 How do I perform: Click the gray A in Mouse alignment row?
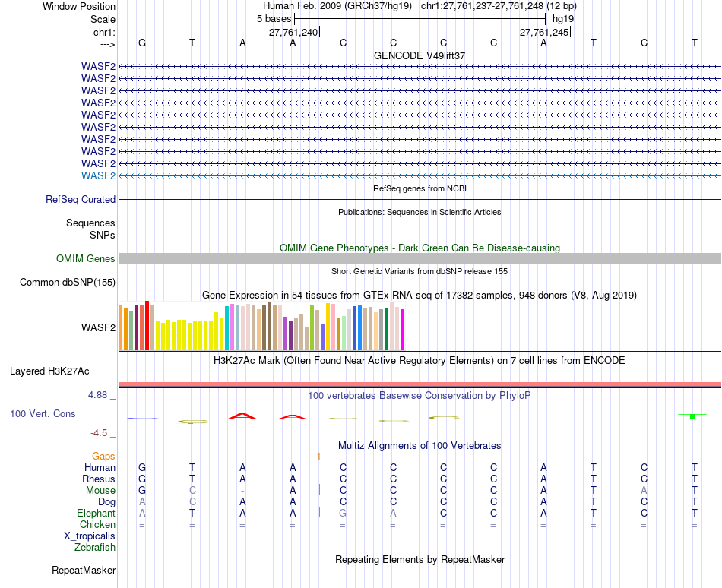coord(644,491)
